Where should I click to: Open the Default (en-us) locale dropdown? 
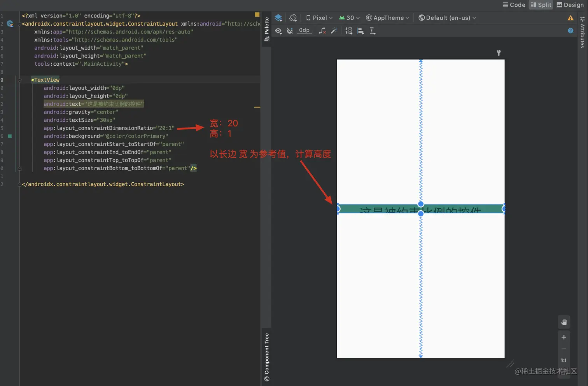[x=447, y=18]
